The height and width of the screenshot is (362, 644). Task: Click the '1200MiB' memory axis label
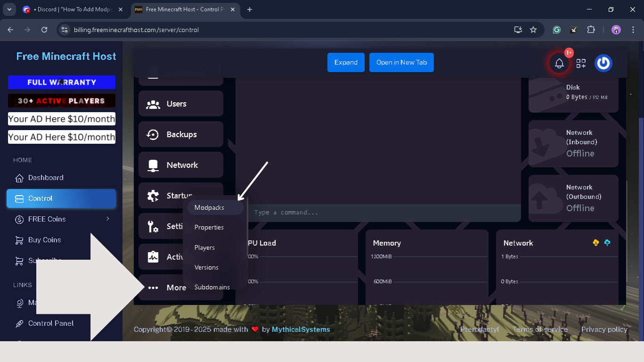tap(381, 256)
